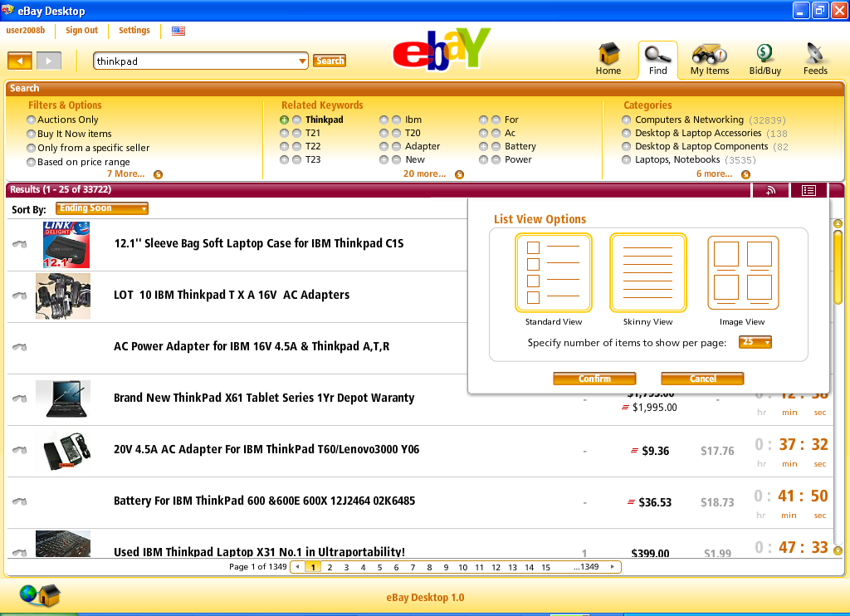Watch the LOT 10 IBM Thinkpad adapters item
The width and height of the screenshot is (850, 616).
tap(20, 296)
